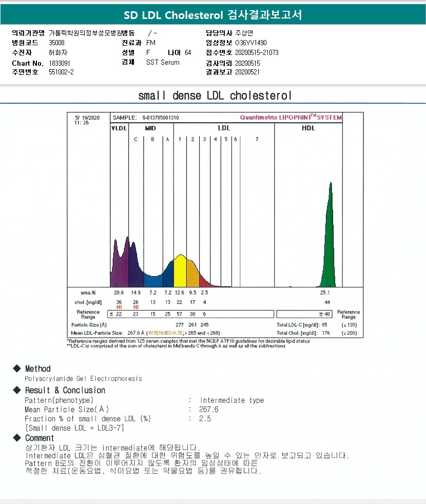Click the diamond bullet beside Method
The height and width of the screenshot is (504, 426).
click(17, 369)
